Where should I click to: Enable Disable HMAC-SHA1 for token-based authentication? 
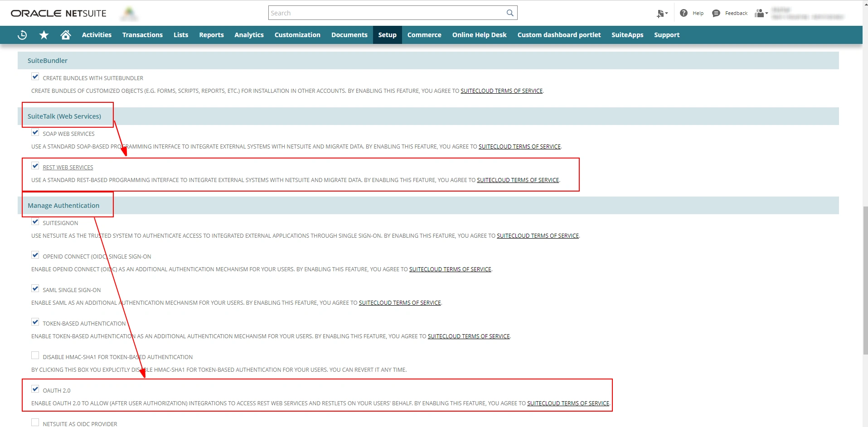pos(35,355)
